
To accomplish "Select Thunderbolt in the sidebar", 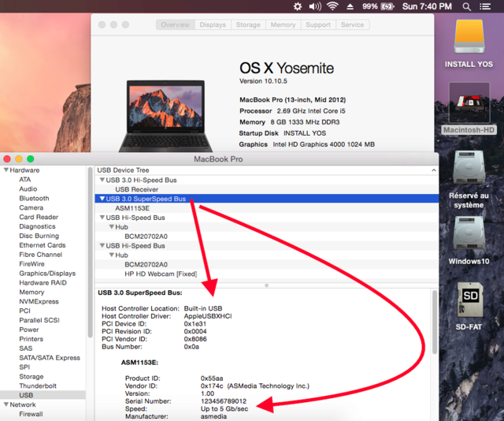I will (x=38, y=386).
